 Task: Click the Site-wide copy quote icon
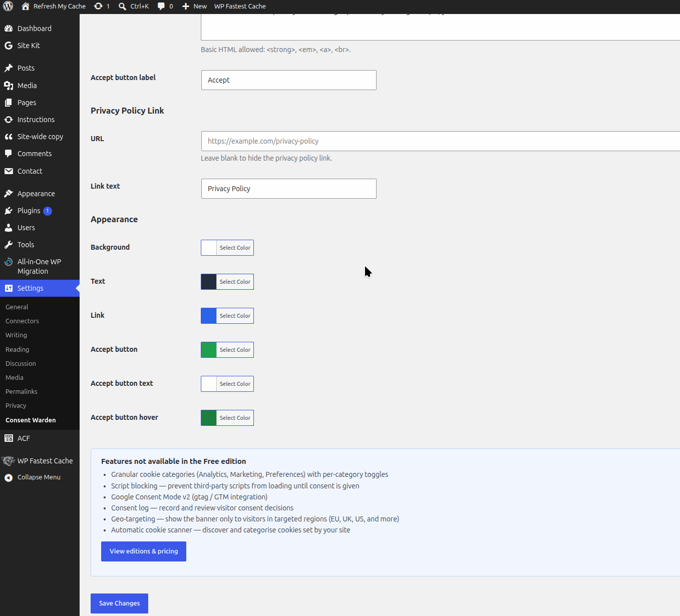pos(9,137)
